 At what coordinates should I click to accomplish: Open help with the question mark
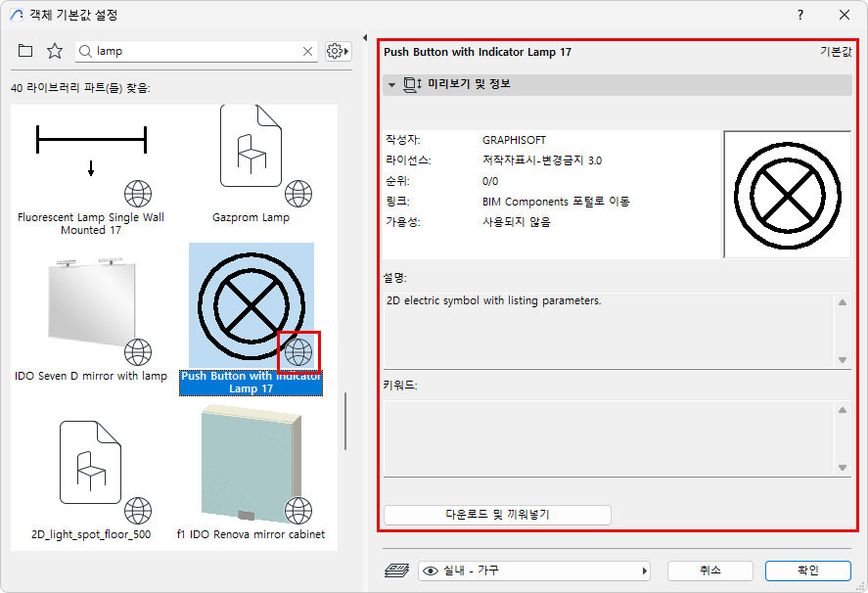pos(800,15)
